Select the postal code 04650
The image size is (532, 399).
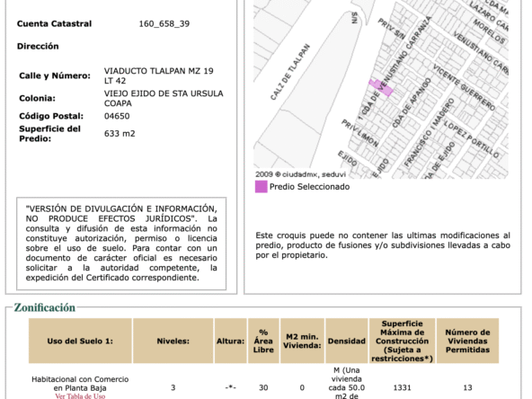click(117, 116)
